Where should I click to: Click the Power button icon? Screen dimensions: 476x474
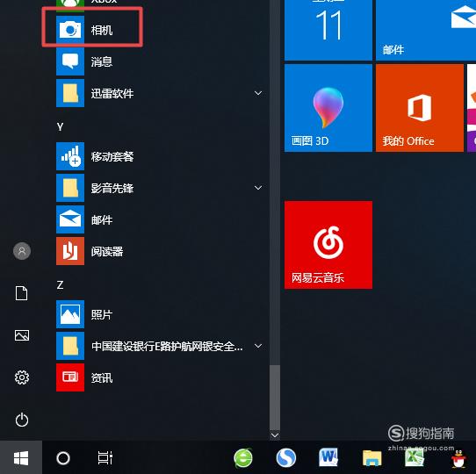22,420
